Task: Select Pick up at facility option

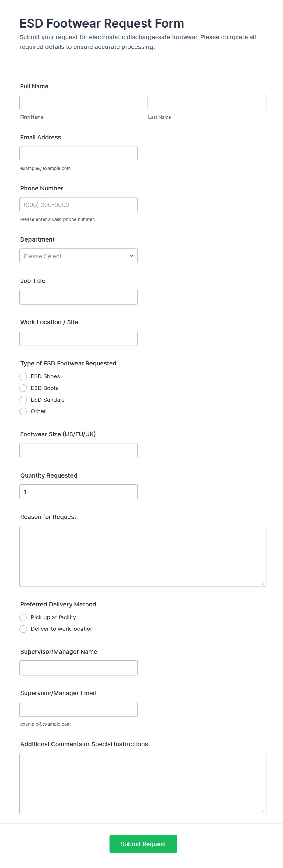Action: point(23,617)
